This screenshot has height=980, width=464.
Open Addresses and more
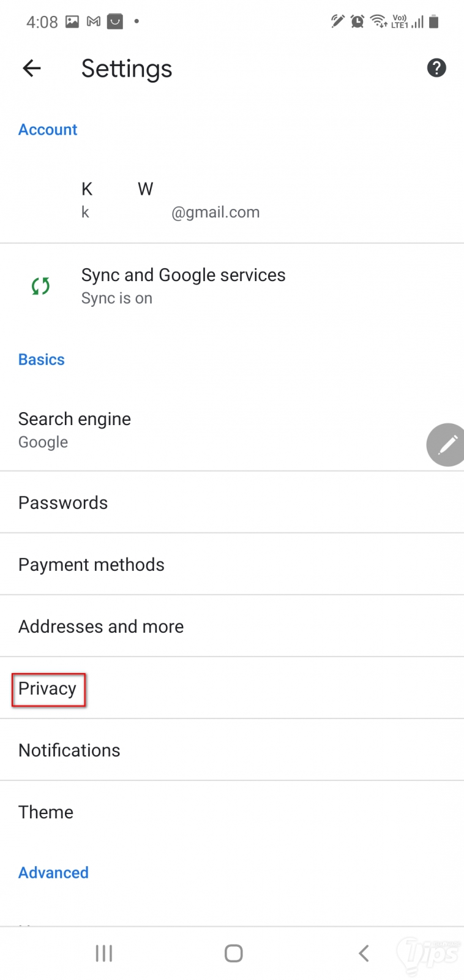(101, 627)
